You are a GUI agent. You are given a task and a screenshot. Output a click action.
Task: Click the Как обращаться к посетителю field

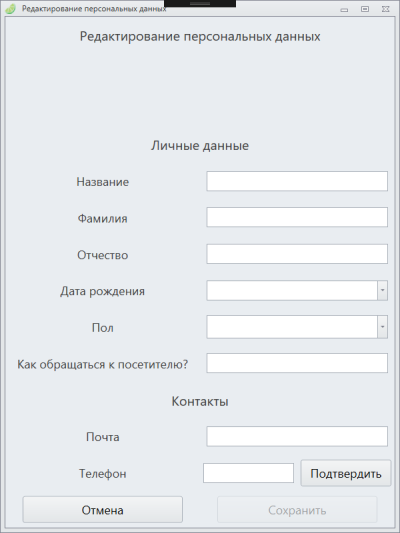coord(297,363)
